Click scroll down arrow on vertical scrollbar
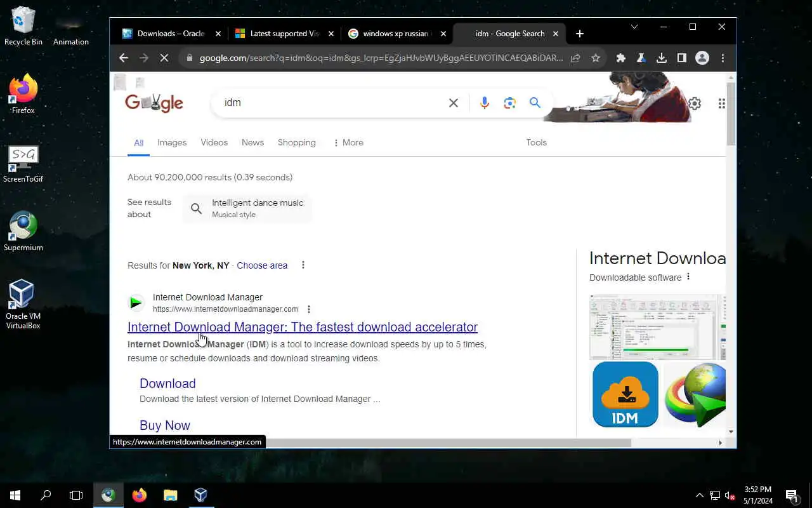This screenshot has height=508, width=812. 731,432
